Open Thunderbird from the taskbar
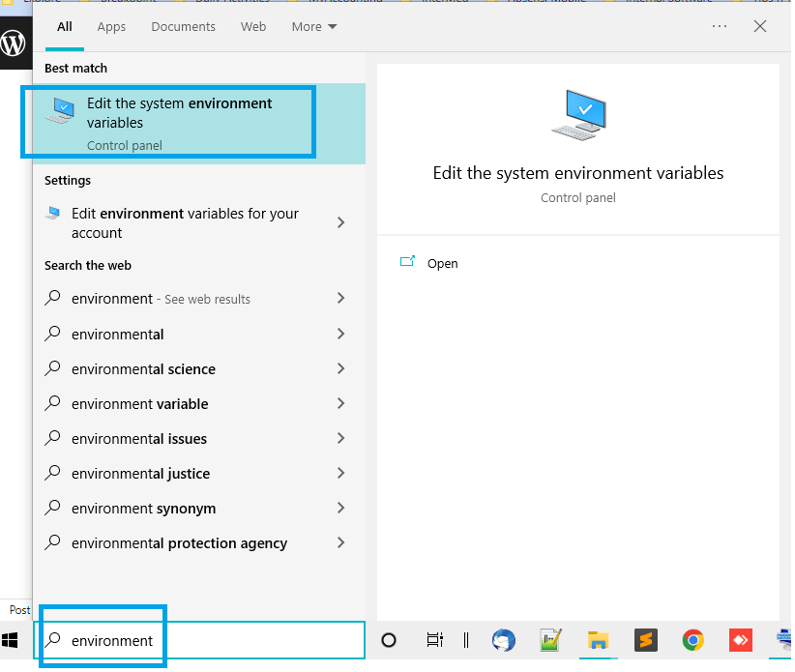This screenshot has width=795, height=672. click(x=503, y=640)
